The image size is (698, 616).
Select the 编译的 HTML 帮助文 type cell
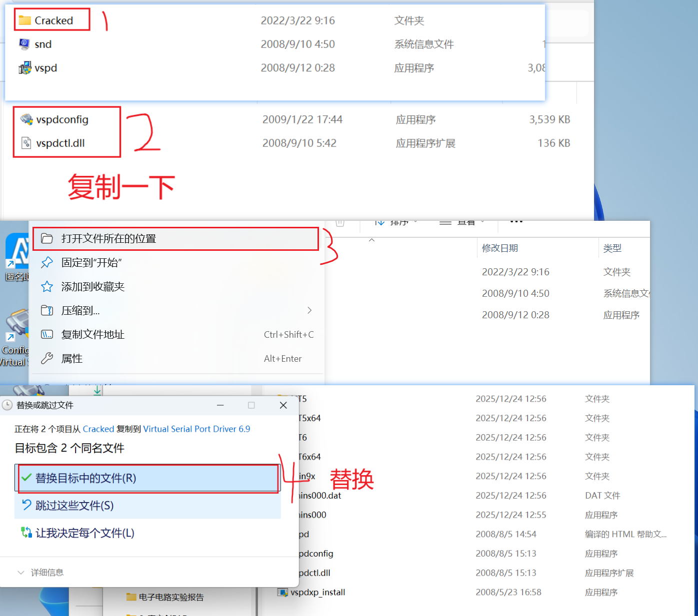click(x=626, y=534)
